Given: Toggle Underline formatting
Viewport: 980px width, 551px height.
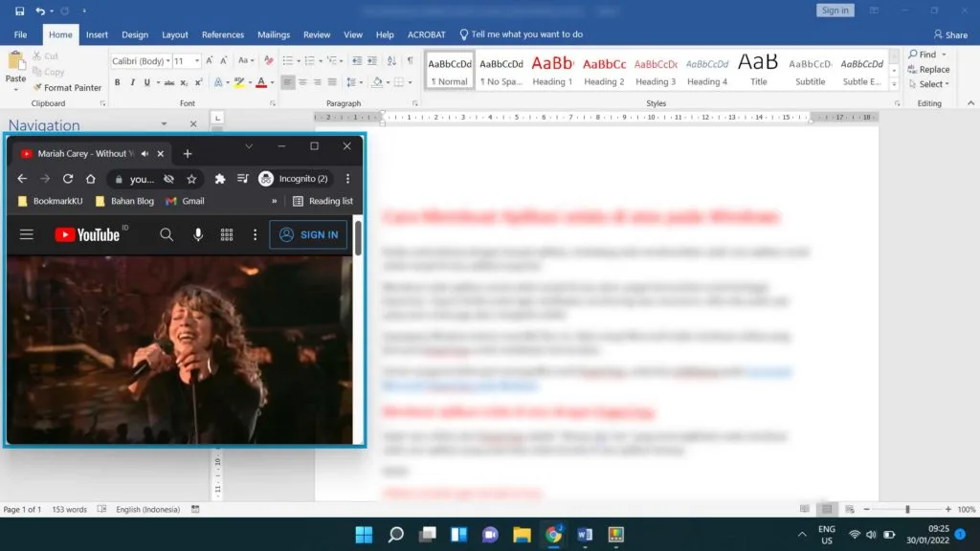Looking at the screenshot, I should pyautogui.click(x=146, y=82).
